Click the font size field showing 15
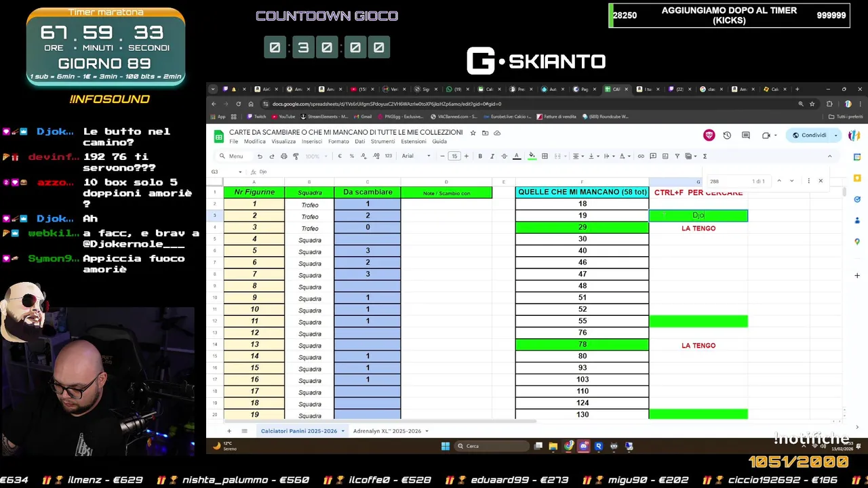The width and height of the screenshot is (868, 488). click(454, 156)
